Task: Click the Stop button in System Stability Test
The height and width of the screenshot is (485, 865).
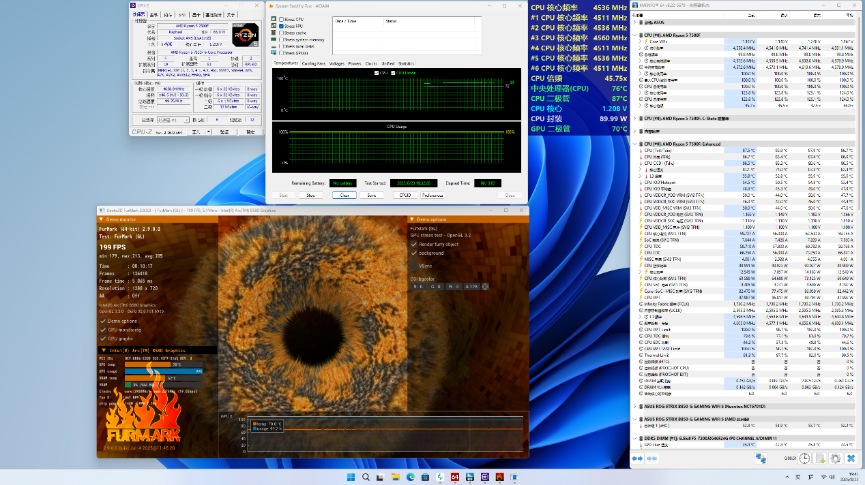Action: point(311,195)
